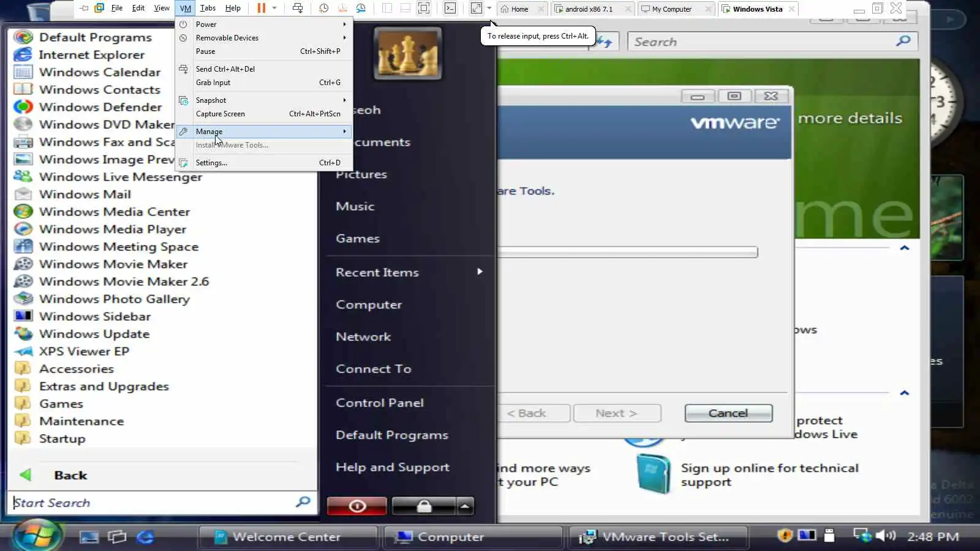Open the shutdown options arrow beside lock

coord(466,506)
